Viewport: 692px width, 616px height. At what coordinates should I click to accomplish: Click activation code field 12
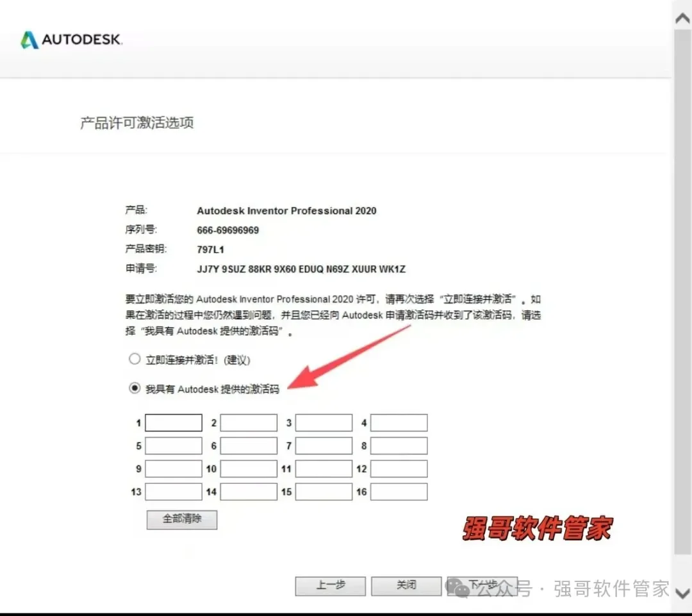pyautogui.click(x=399, y=469)
